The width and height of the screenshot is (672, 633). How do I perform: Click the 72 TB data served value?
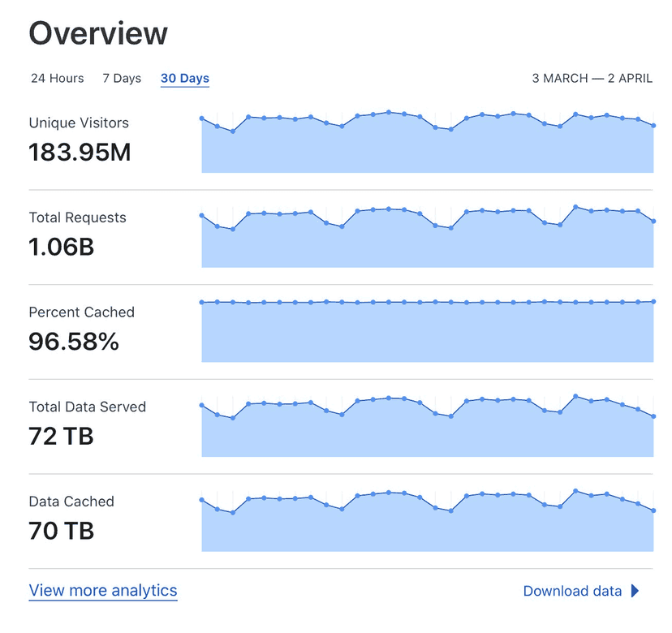61,437
